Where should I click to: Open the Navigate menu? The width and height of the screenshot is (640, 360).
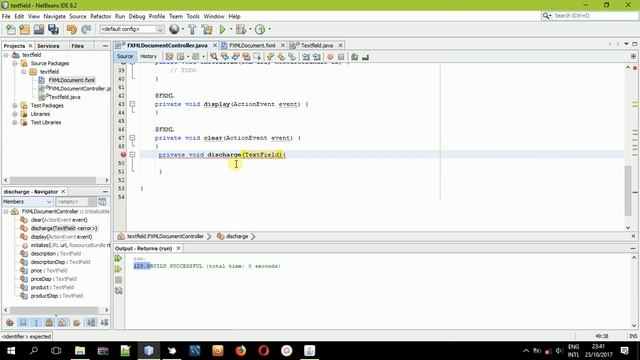click(54, 16)
